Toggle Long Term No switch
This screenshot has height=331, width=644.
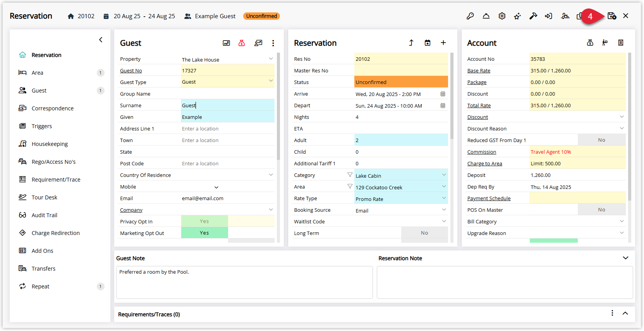424,233
